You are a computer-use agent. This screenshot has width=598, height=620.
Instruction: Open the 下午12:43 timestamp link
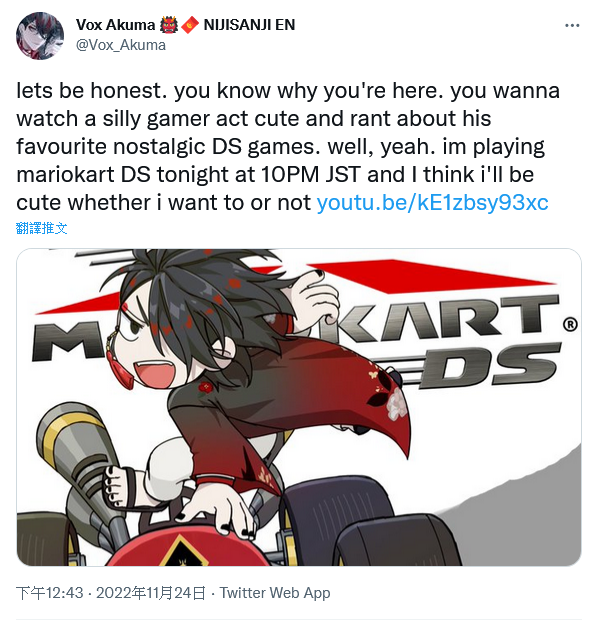pyautogui.click(x=50, y=593)
